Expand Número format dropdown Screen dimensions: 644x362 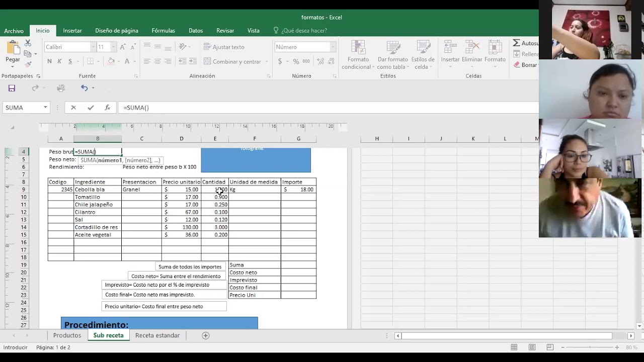coord(333,47)
